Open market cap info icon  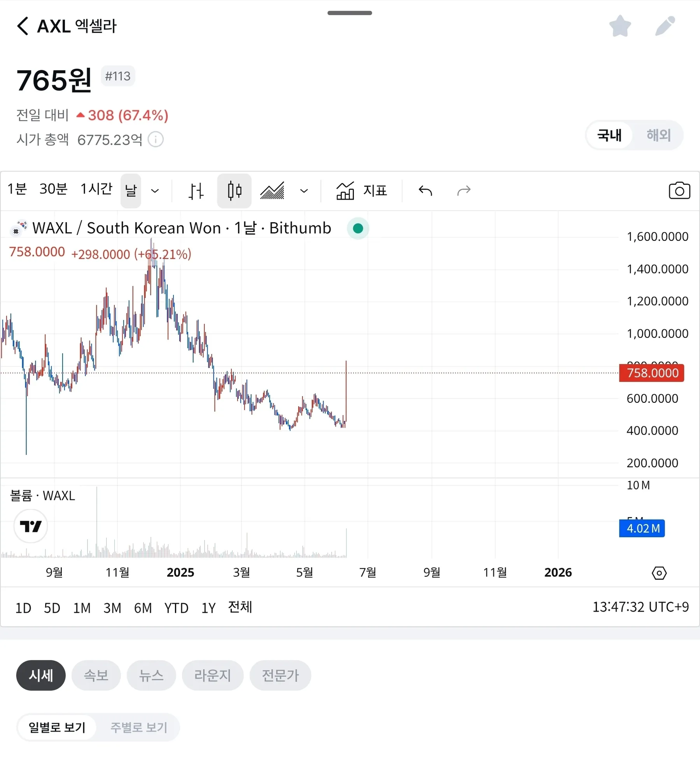tap(156, 139)
